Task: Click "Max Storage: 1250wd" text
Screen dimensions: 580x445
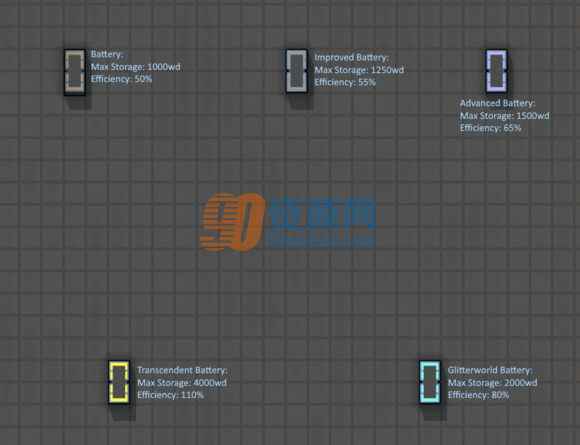Action: point(359,70)
